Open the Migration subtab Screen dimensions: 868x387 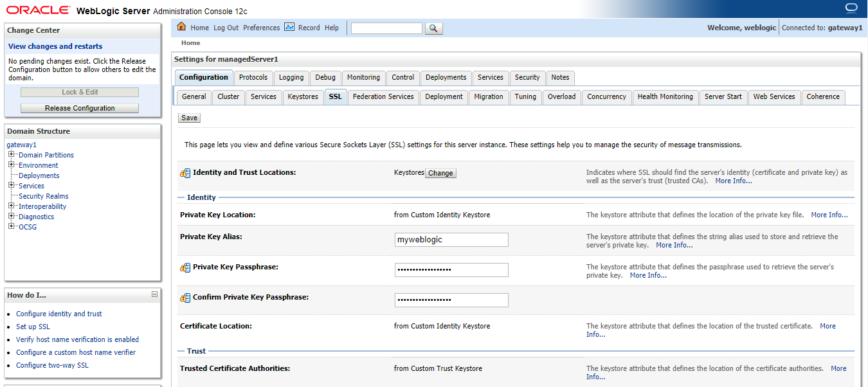pyautogui.click(x=489, y=96)
